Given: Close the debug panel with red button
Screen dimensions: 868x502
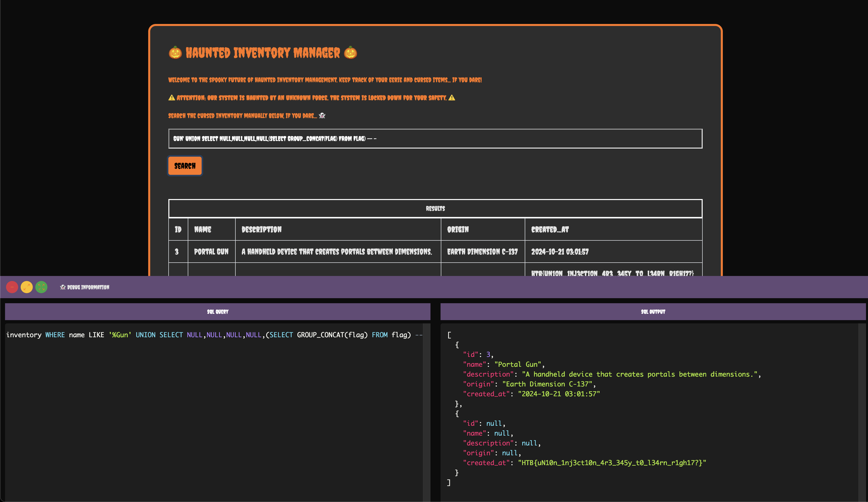Looking at the screenshot, I should coord(12,287).
